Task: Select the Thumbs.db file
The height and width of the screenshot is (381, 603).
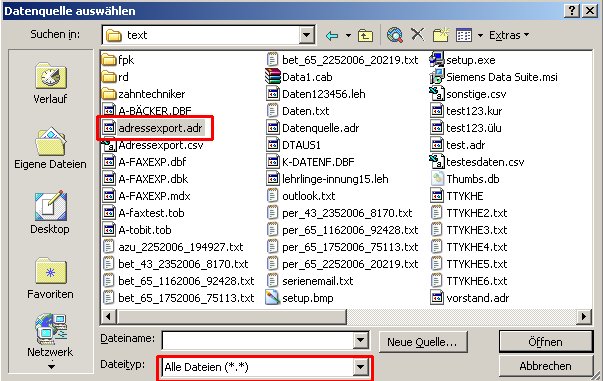Action: (x=465, y=179)
